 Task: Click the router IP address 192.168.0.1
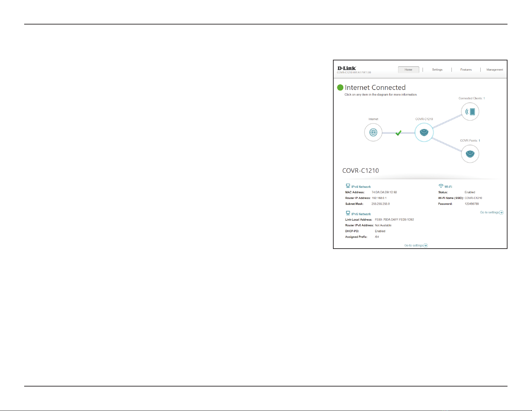tap(379, 198)
